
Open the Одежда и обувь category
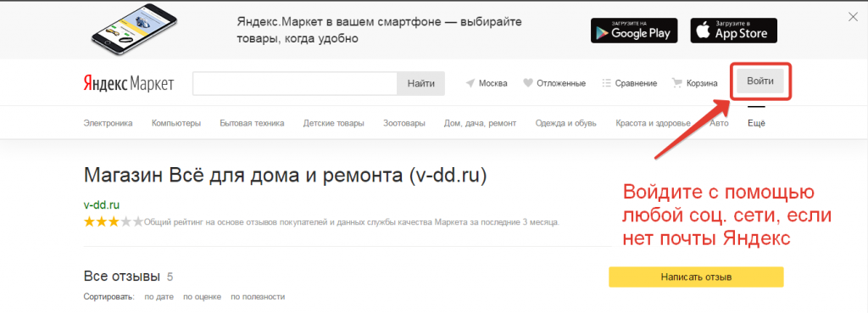point(565,123)
